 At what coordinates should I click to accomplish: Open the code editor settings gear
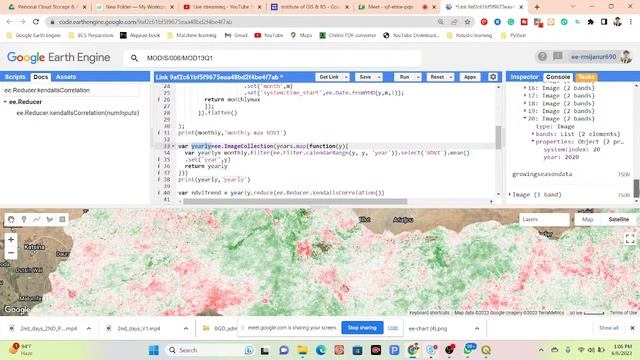pos(493,77)
